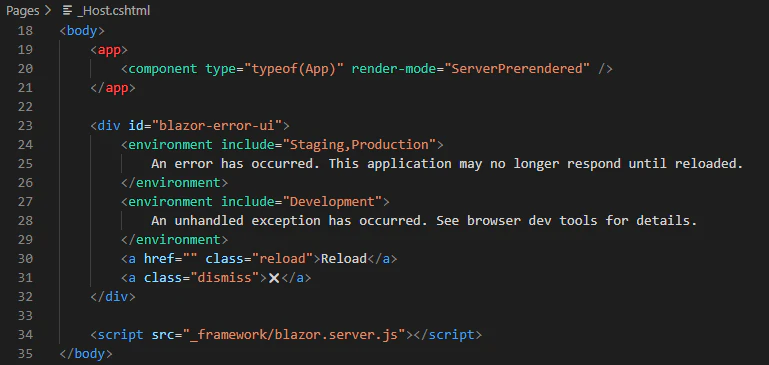Screen dimensions: 769x365
Task: Click the opening body tag
Action: tap(82, 31)
